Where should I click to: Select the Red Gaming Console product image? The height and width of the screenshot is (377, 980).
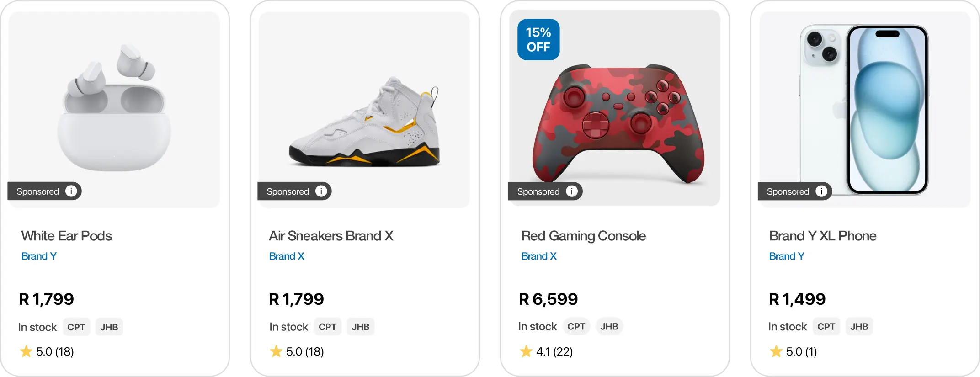(615, 108)
